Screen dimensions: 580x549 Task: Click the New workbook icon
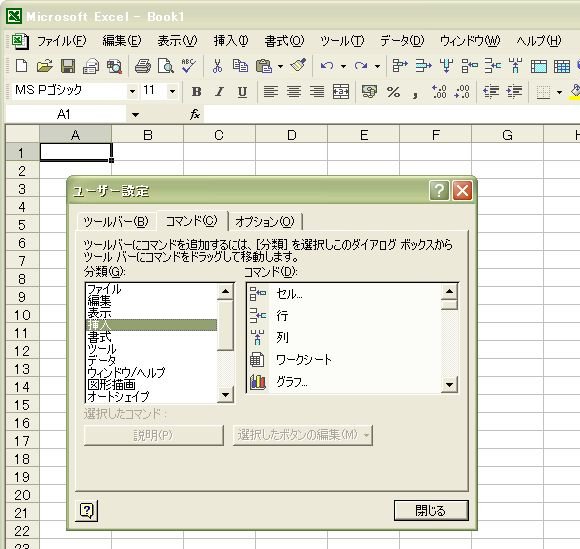[x=21, y=66]
